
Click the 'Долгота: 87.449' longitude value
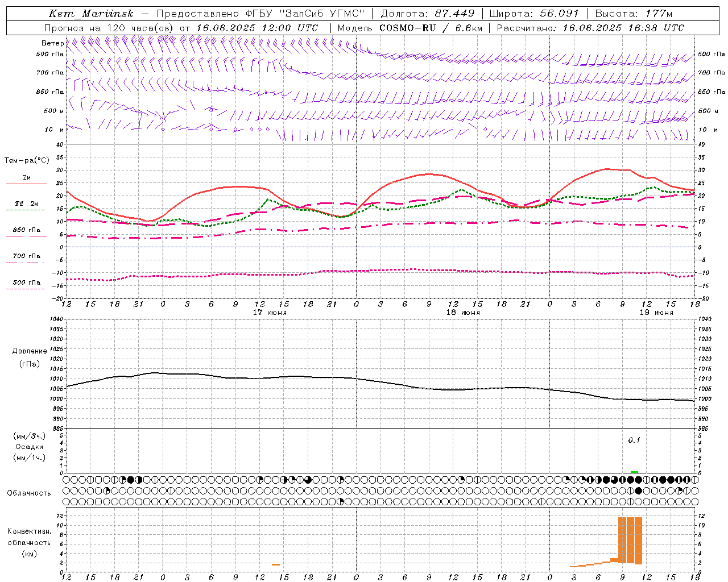428,14
